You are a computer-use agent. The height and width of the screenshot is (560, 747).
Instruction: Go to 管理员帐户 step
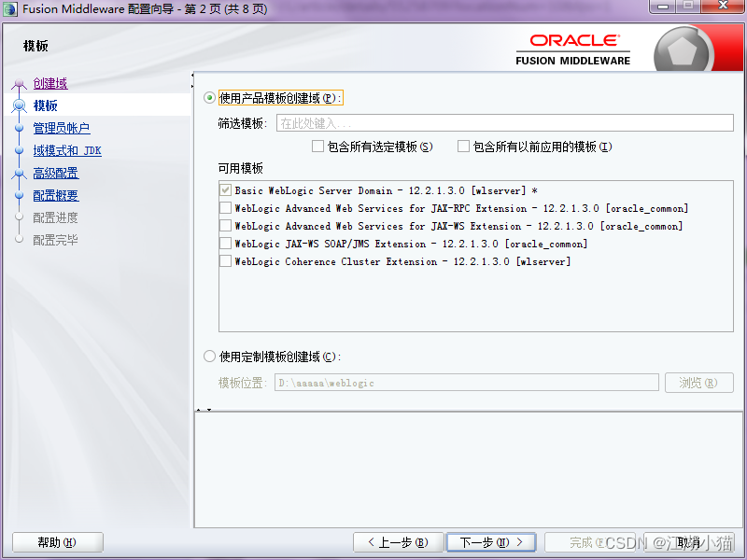(x=62, y=128)
